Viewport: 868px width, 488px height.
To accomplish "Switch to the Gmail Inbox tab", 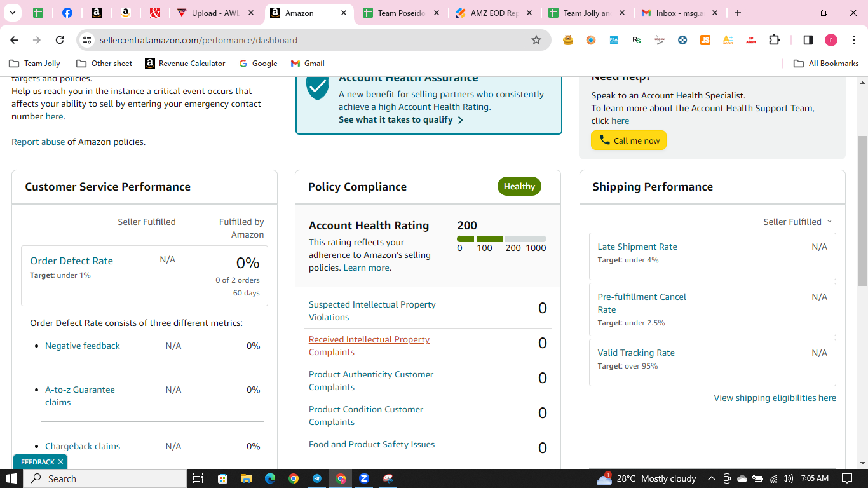I will pyautogui.click(x=679, y=13).
